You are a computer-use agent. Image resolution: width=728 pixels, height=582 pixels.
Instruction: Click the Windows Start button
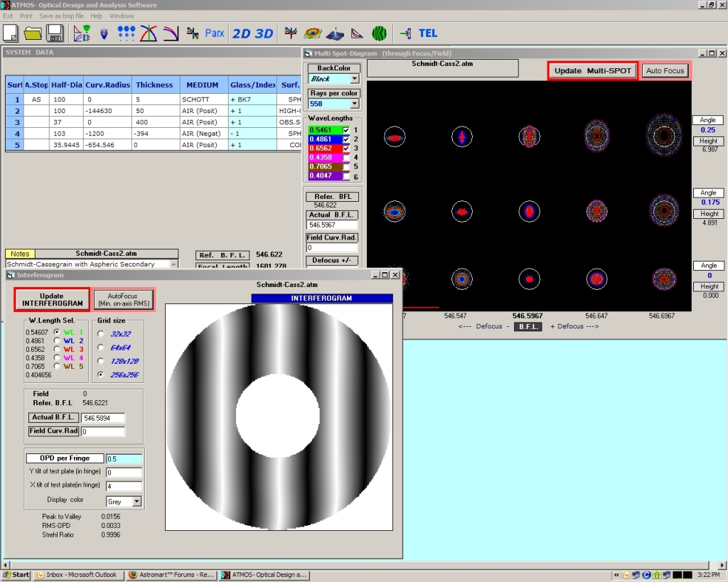click(x=16, y=575)
